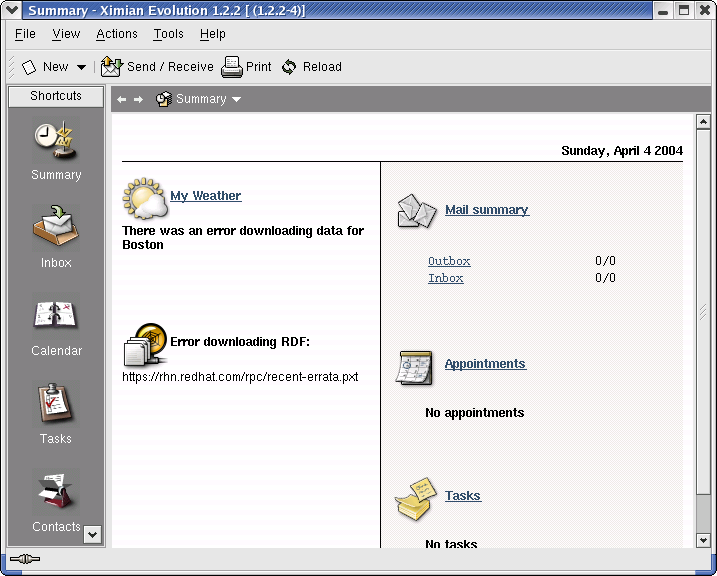The height and width of the screenshot is (576, 717).
Task: Click the scrollbar up arrow
Action: tap(703, 122)
